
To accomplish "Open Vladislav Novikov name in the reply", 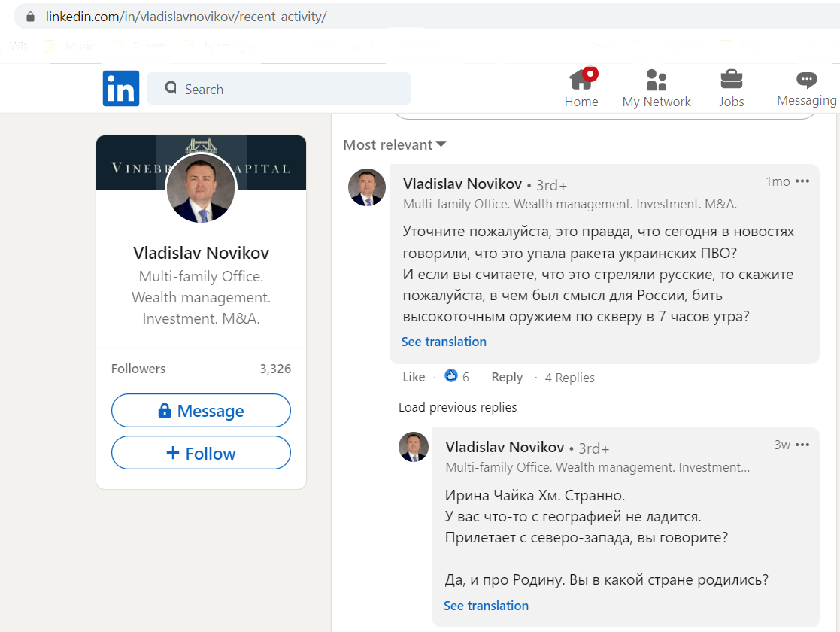I will click(x=505, y=447).
